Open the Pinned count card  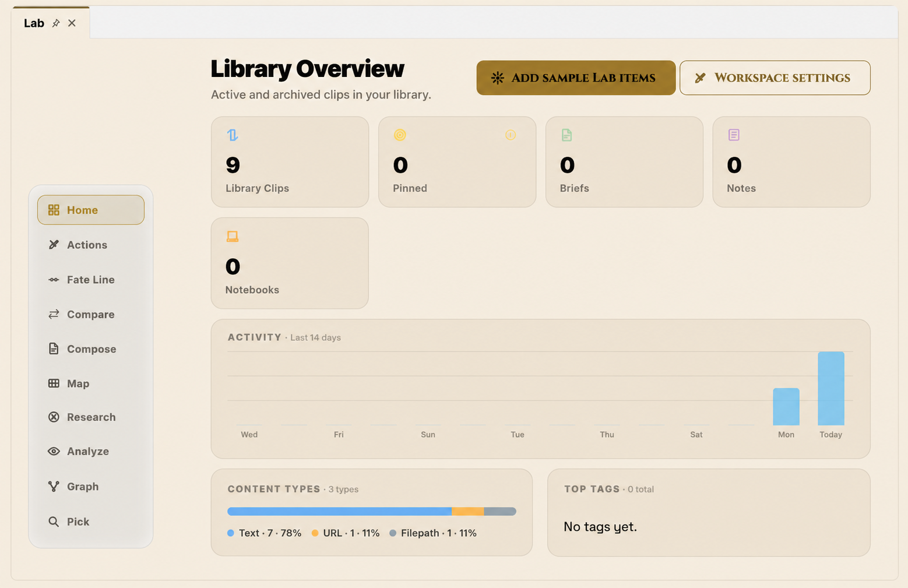point(457,162)
